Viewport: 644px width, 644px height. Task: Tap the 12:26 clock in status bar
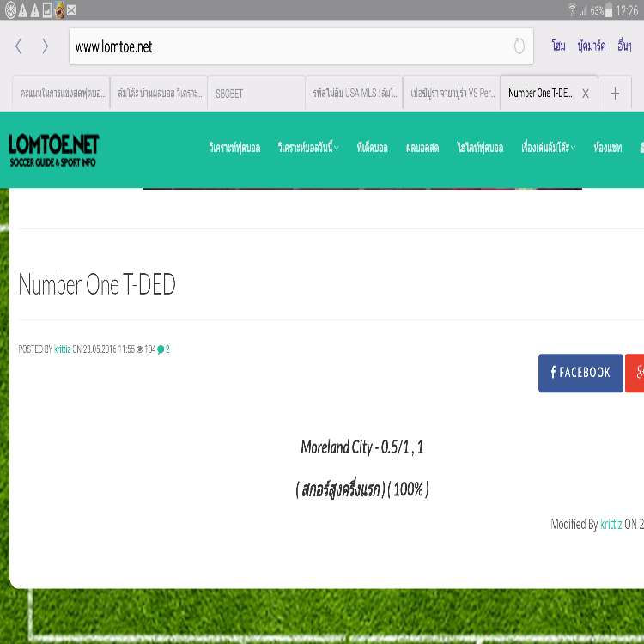(x=627, y=10)
